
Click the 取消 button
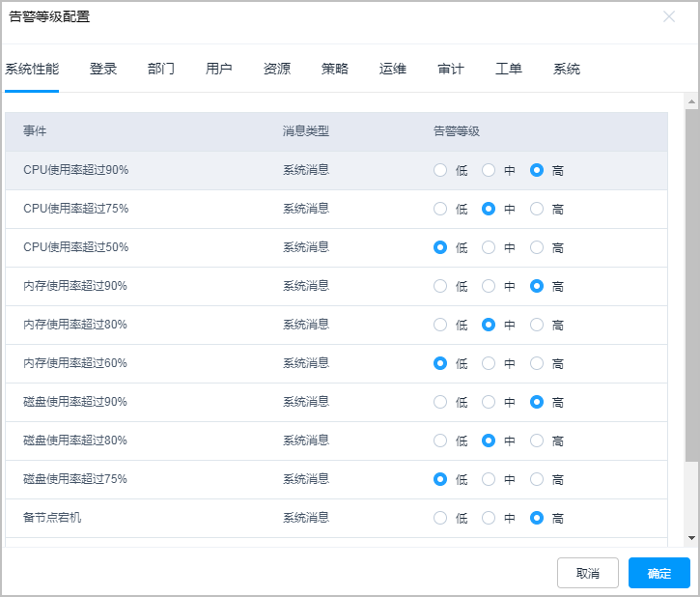[587, 573]
